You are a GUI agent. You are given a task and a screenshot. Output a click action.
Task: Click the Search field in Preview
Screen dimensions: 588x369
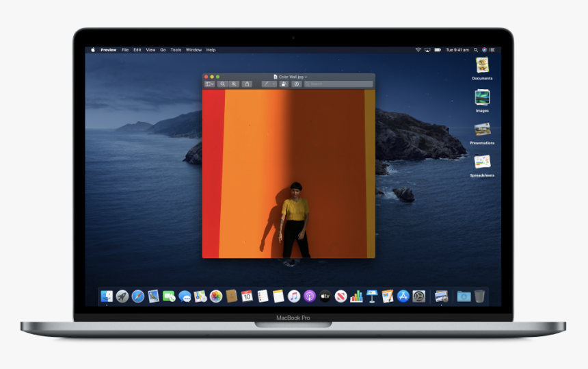[338, 84]
